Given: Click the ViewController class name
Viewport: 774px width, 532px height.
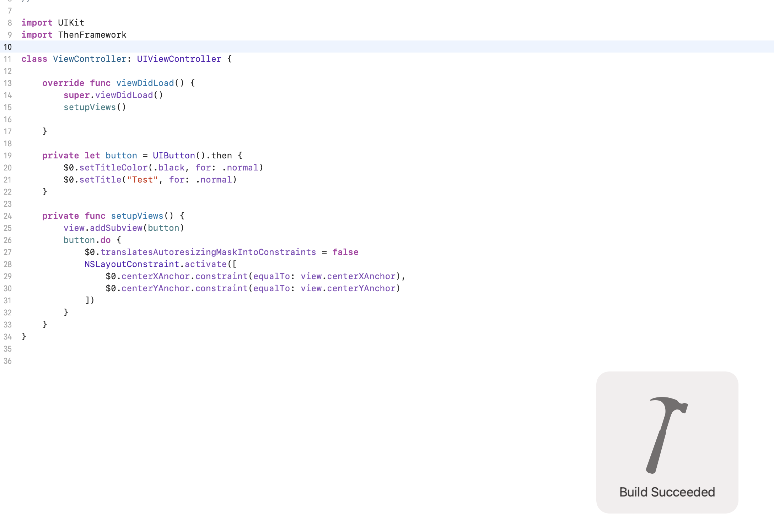Looking at the screenshot, I should click(89, 59).
